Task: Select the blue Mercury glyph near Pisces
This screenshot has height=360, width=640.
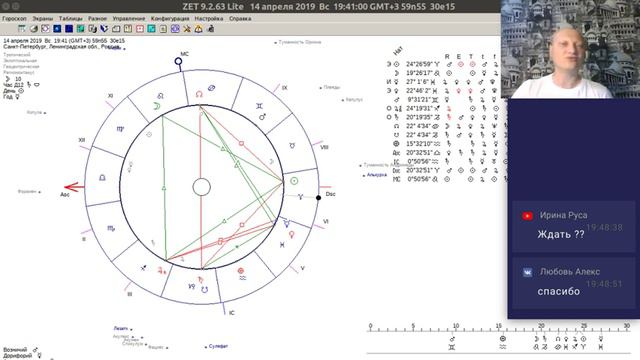Action: click(x=287, y=224)
